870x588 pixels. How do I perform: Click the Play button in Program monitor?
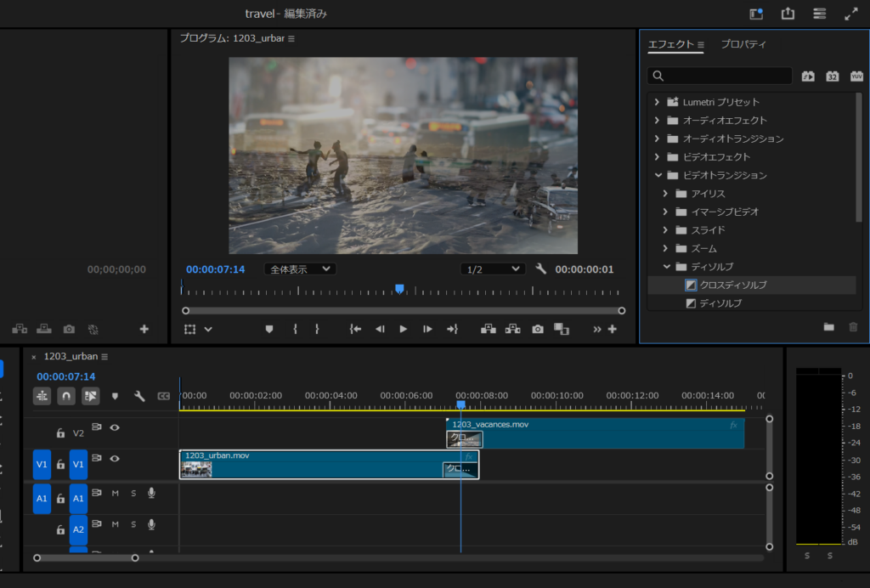pos(404,329)
